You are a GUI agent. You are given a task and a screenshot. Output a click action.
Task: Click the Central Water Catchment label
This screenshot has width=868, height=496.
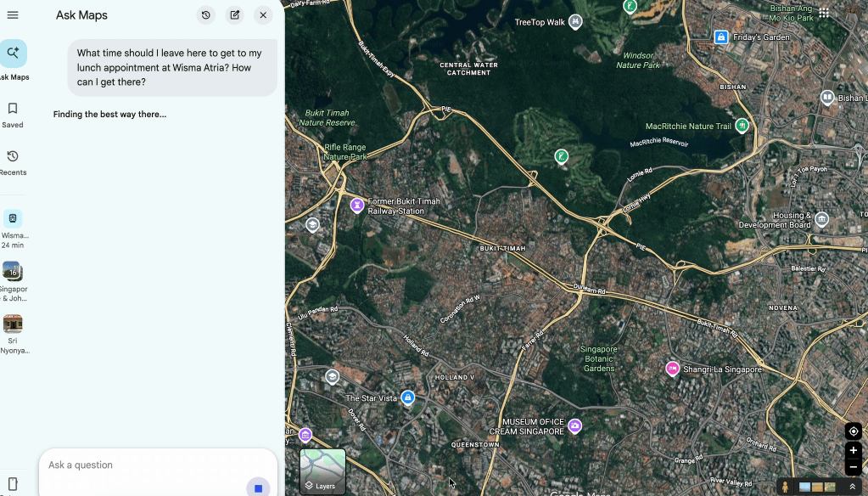pyautogui.click(x=469, y=69)
